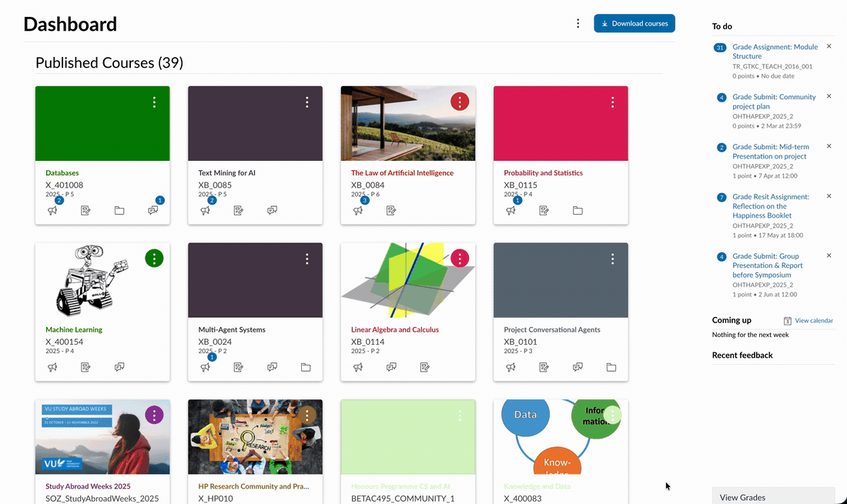Screen dimensions: 847x504
Task: Open Announcements icon on Text Mining for AI card
Action: point(206,211)
